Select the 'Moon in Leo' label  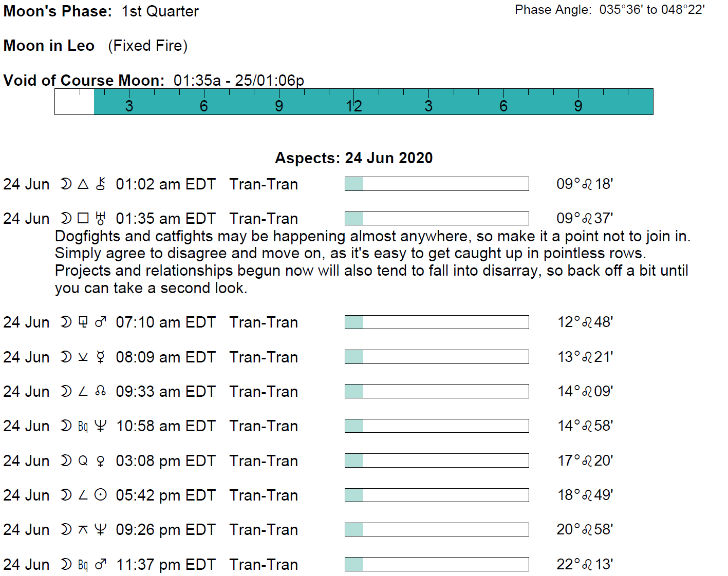49,46
